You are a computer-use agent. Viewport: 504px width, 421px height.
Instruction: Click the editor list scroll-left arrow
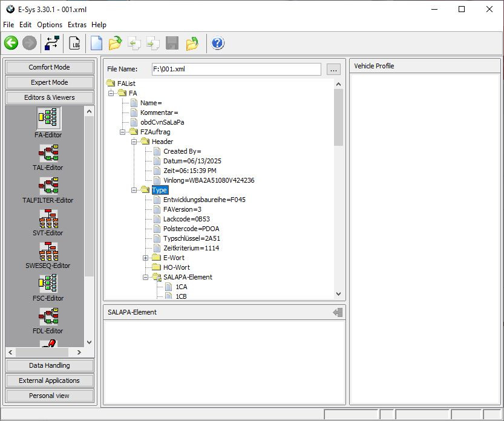pyautogui.click(x=10, y=352)
